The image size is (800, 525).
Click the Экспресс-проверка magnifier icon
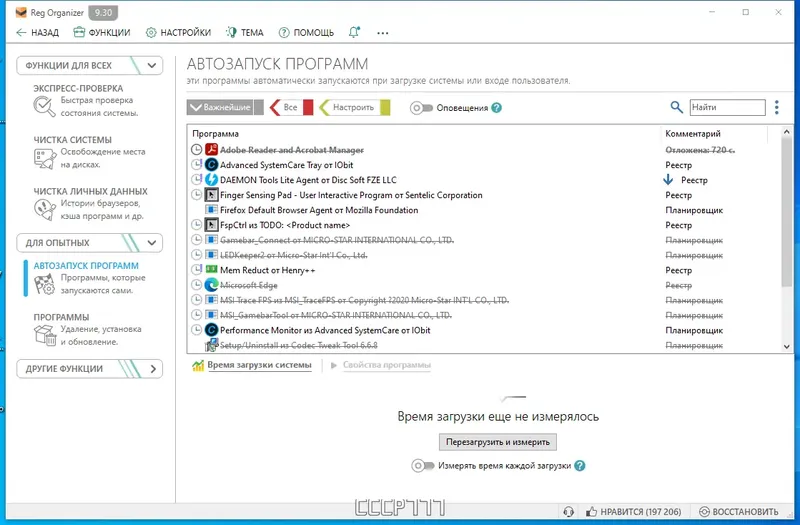(44, 107)
